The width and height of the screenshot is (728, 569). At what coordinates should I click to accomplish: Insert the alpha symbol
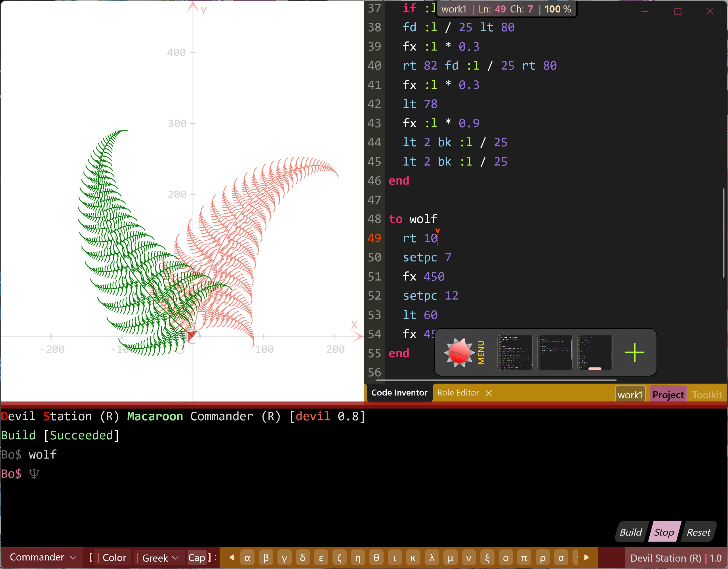[x=247, y=558]
